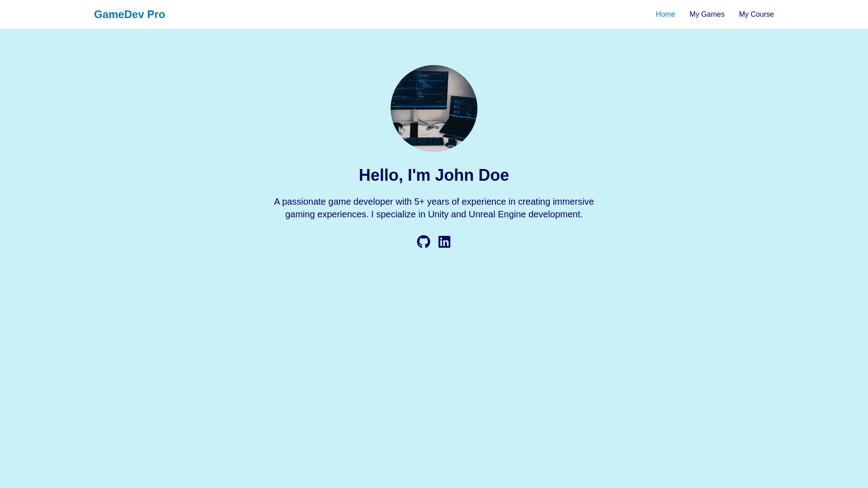Click the word "Hello," in the heading
The height and width of the screenshot is (488, 868).
tap(381, 175)
